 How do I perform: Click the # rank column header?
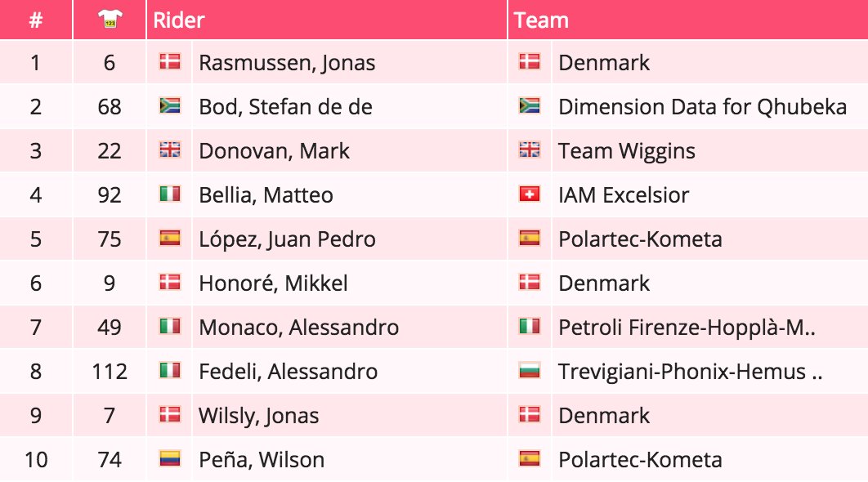pos(35,20)
